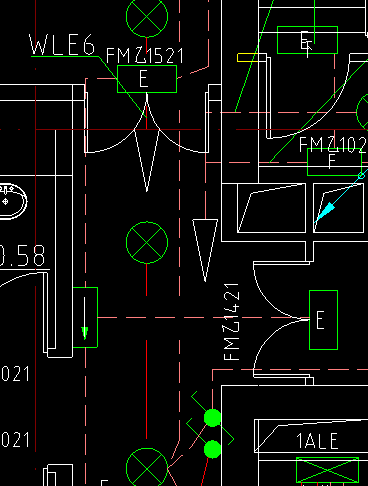Viewport: 368px width, 486px height.
Task: Select the WLE6 label text
Action: [x=62, y=44]
